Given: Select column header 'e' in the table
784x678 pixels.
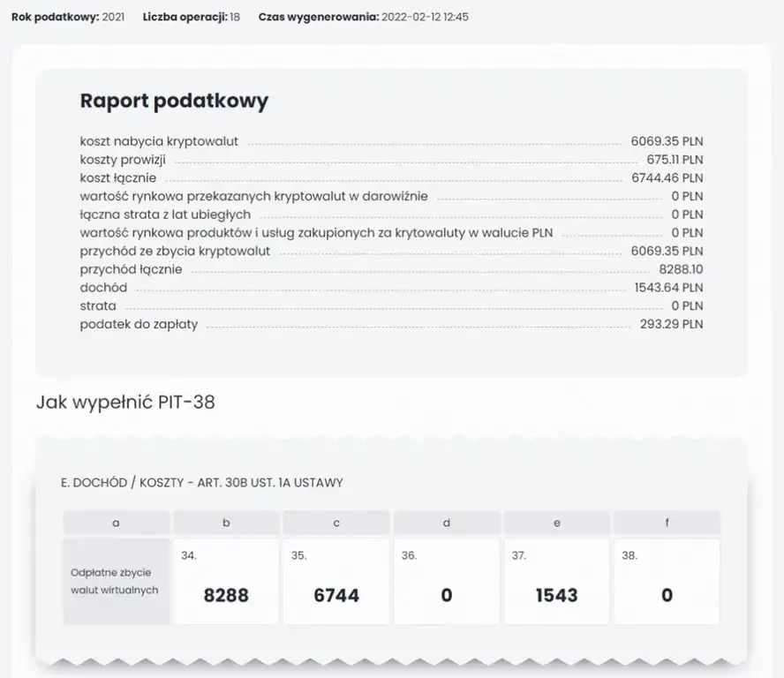Looking at the screenshot, I should coord(556,523).
